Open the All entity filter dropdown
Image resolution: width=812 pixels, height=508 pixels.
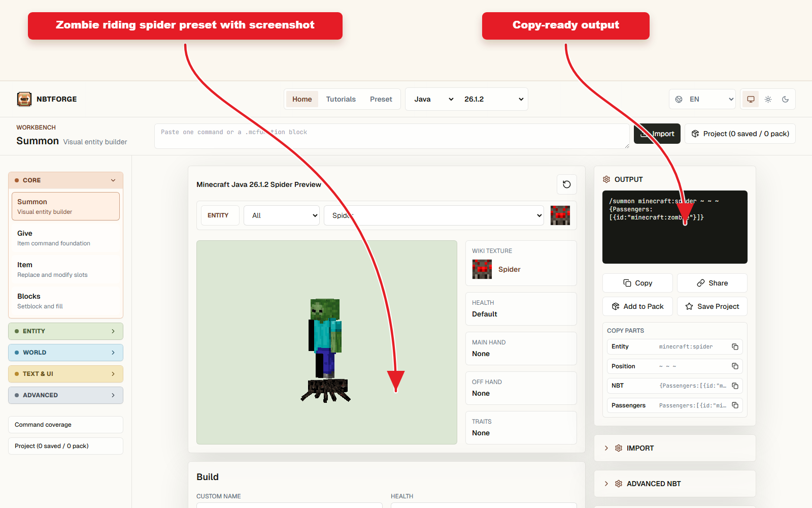(282, 215)
